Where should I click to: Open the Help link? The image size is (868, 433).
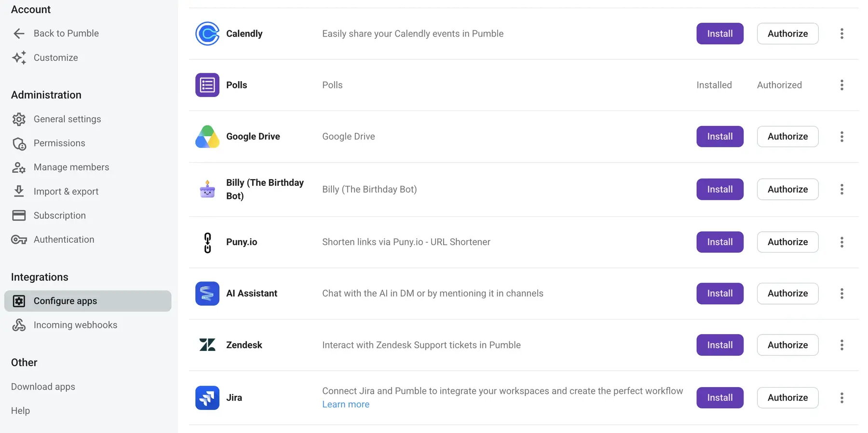(20, 411)
